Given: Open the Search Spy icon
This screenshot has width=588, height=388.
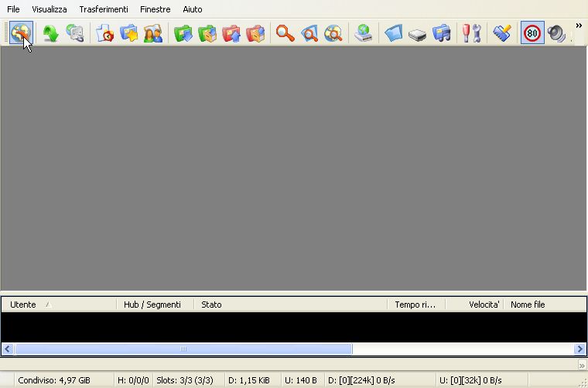Looking at the screenshot, I should coord(333,33).
